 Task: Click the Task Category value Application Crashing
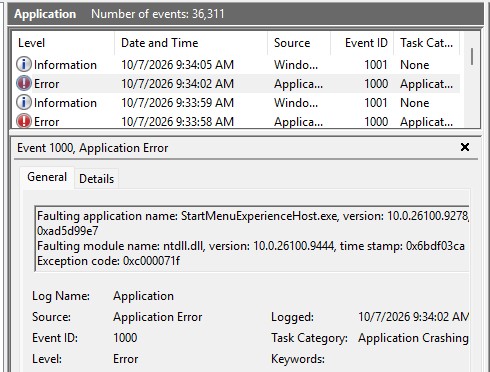click(413, 338)
